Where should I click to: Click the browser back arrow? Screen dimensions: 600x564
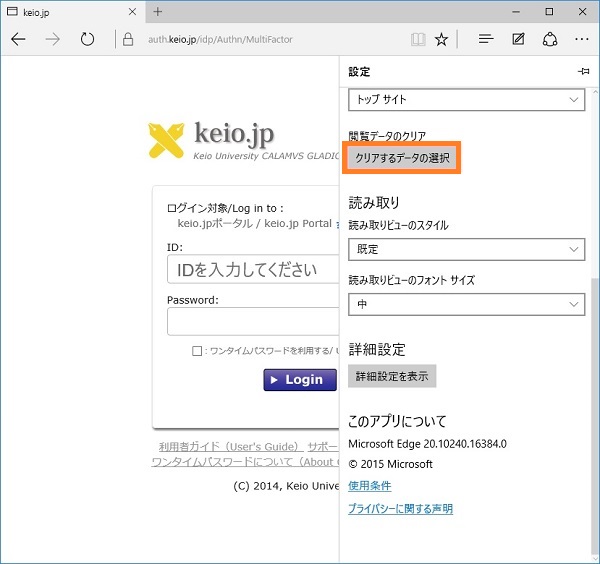pos(18,40)
